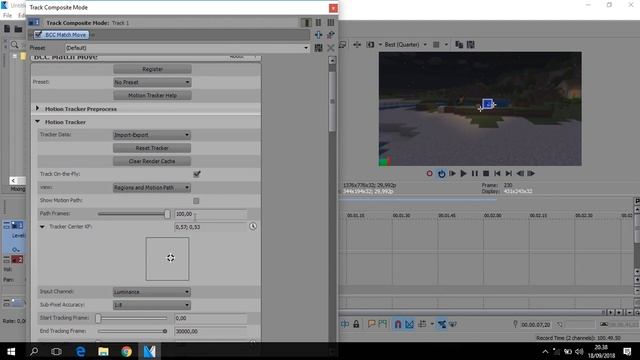Open Google Chrome from taskbar
Viewport: 640px width, 360px height.
coord(126,351)
